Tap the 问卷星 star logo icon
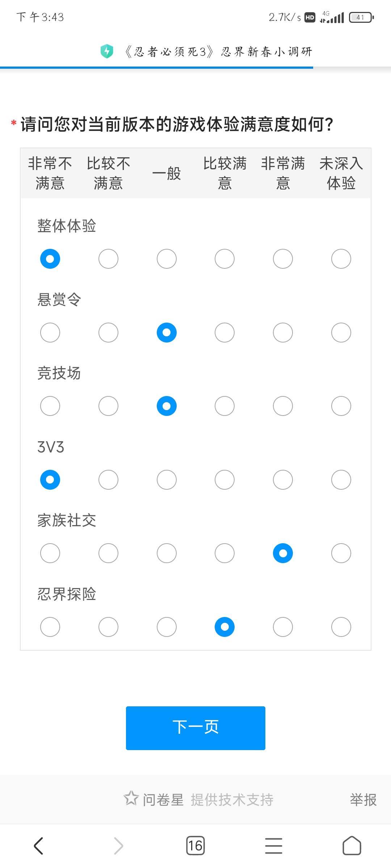The image size is (391, 868). [x=131, y=798]
